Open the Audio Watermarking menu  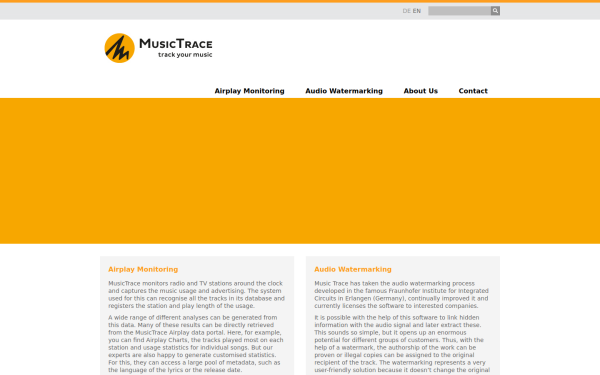pos(344,91)
